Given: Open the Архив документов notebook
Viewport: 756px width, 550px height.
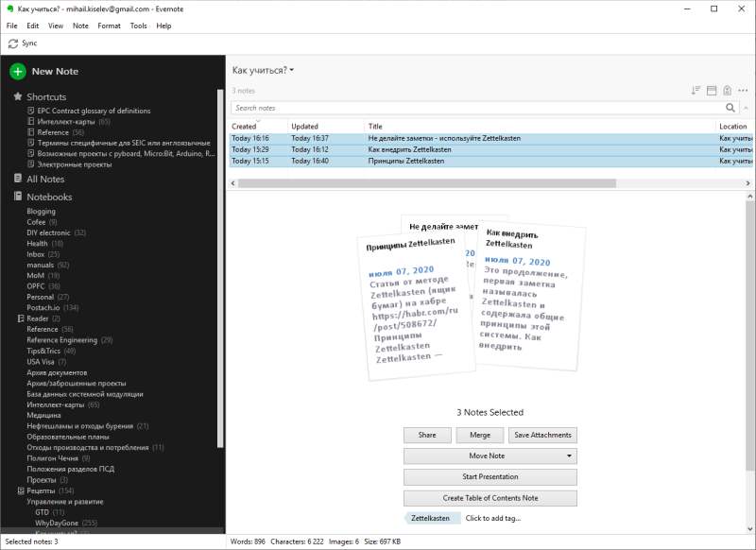Looking at the screenshot, I should click(x=57, y=372).
